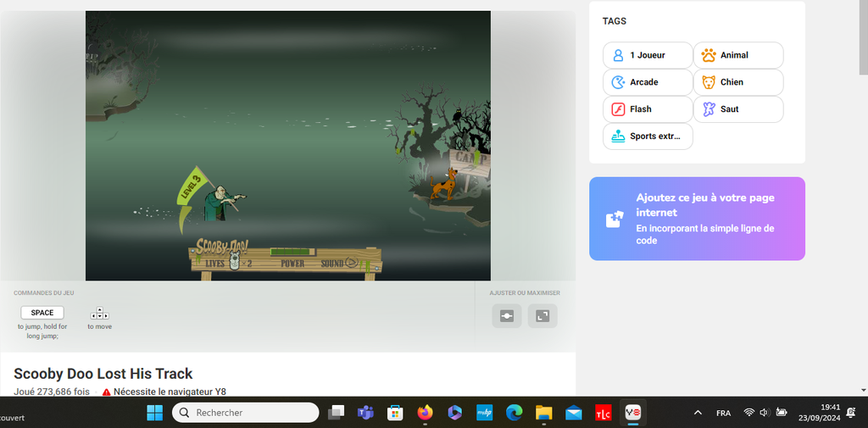The image size is (868, 428).
Task: Open Windows Start menu
Action: tap(155, 413)
